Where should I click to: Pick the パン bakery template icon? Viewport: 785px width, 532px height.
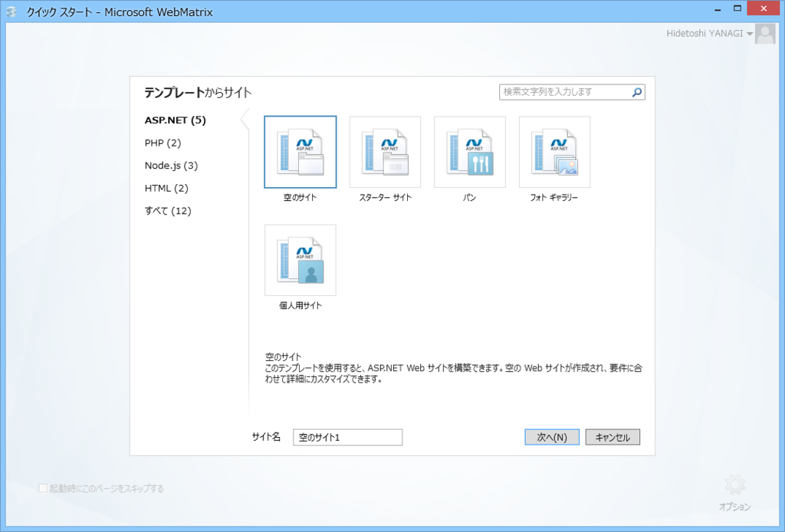(470, 152)
